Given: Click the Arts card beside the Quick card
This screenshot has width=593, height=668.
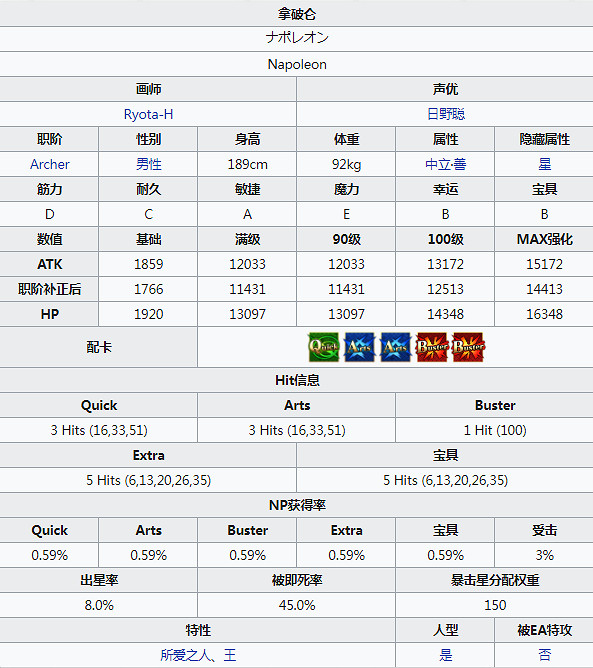Looking at the screenshot, I should click(359, 347).
